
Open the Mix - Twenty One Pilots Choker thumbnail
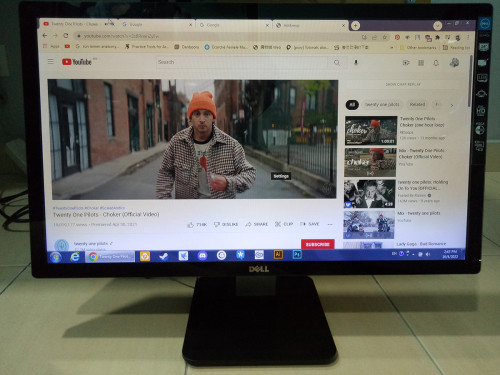click(370, 162)
